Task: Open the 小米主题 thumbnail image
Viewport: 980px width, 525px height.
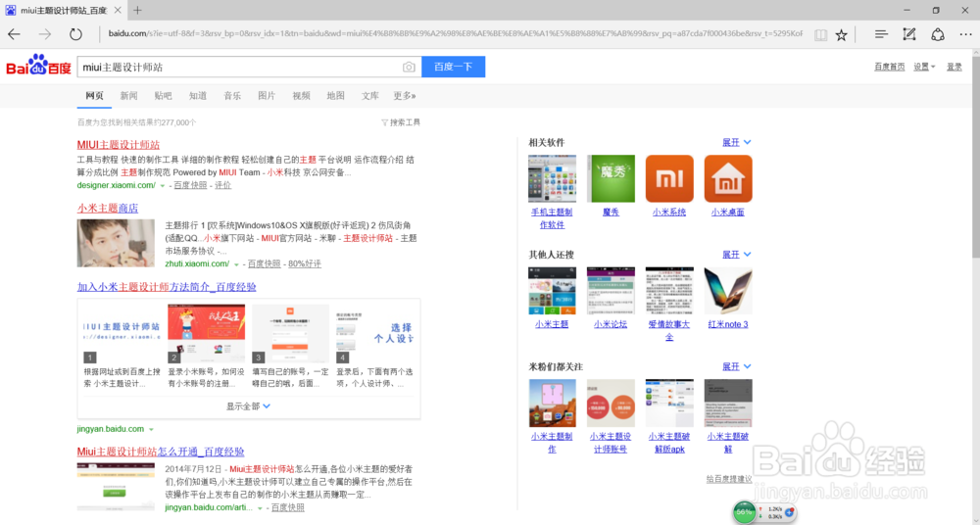Action: pyautogui.click(x=552, y=291)
